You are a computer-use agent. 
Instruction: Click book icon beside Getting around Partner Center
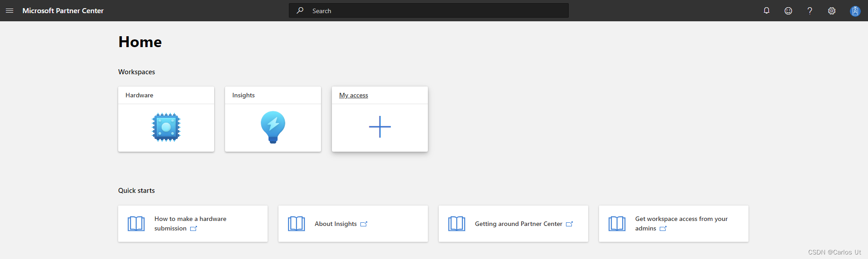(456, 224)
